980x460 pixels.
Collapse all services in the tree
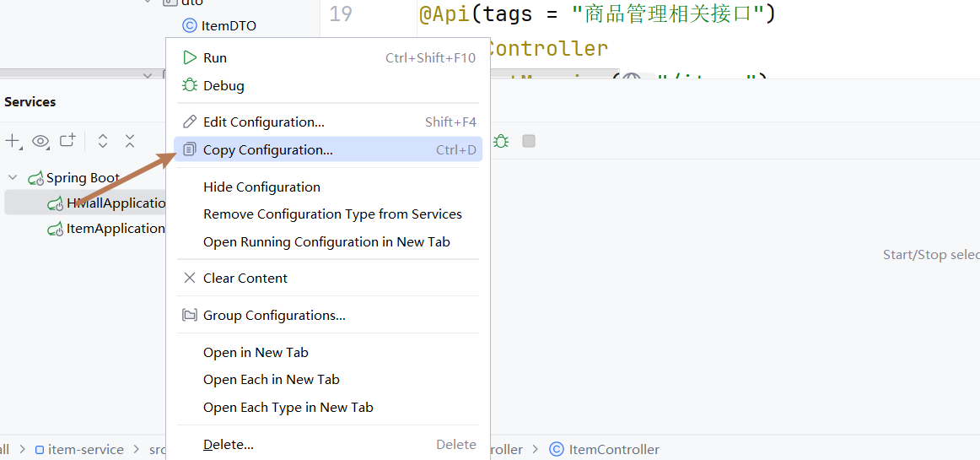point(130,141)
